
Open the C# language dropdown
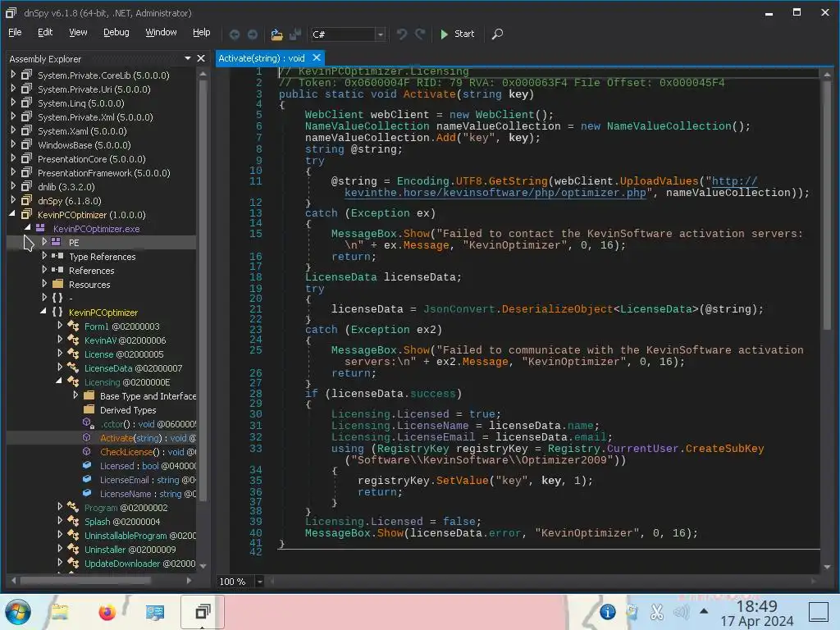click(x=380, y=34)
